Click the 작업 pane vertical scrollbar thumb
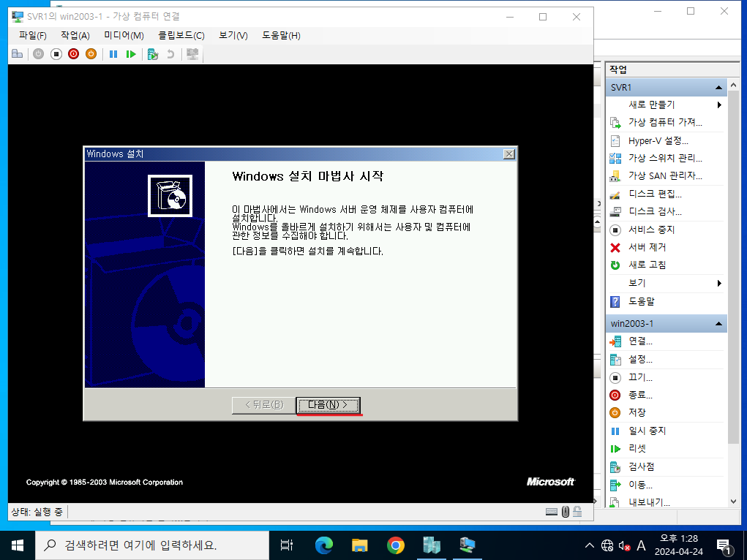Screen dimensions: 747x560 pos(733,267)
